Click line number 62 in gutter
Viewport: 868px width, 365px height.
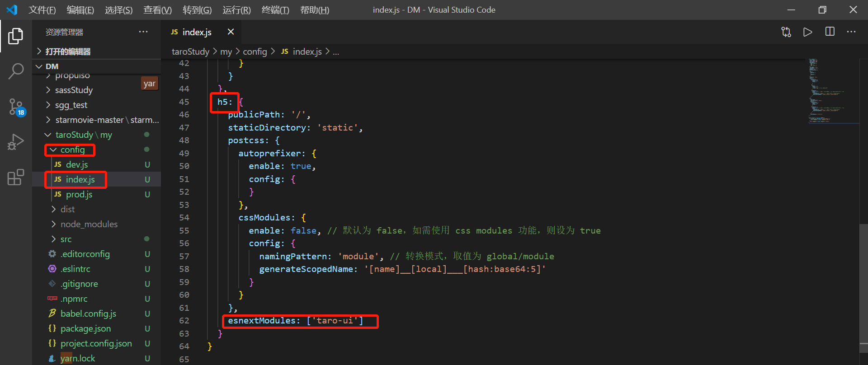click(x=184, y=320)
